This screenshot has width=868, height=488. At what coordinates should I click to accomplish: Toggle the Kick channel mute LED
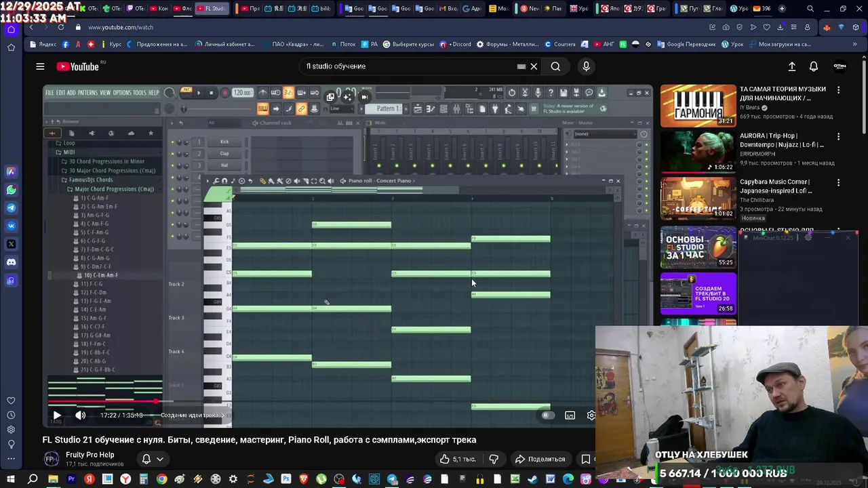[x=172, y=142]
